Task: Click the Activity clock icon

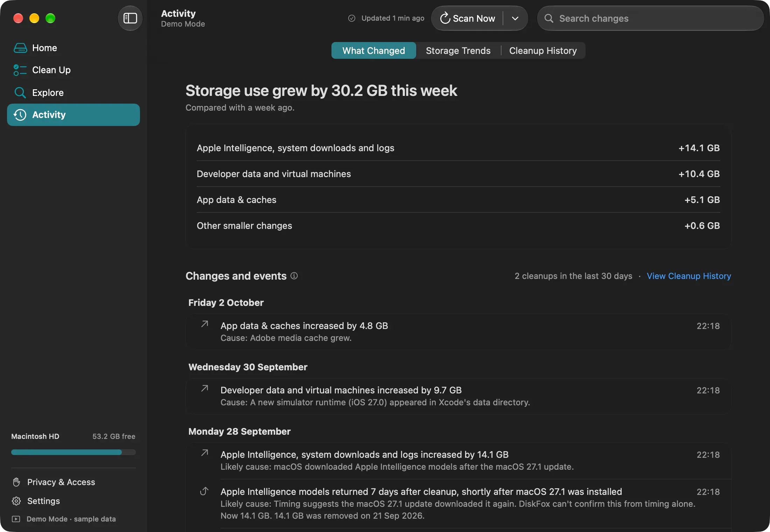Action: pyautogui.click(x=20, y=115)
